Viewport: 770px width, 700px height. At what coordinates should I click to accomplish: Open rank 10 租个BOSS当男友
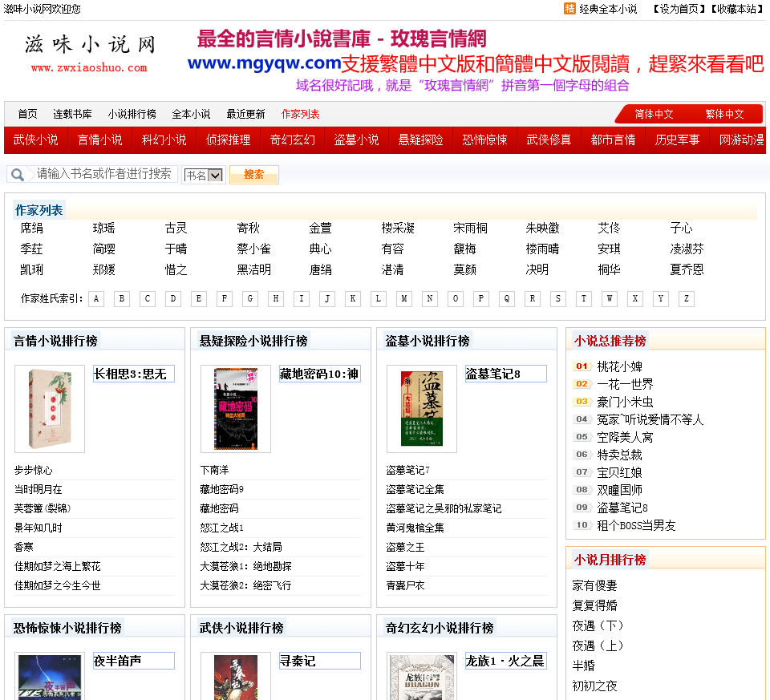point(636,526)
